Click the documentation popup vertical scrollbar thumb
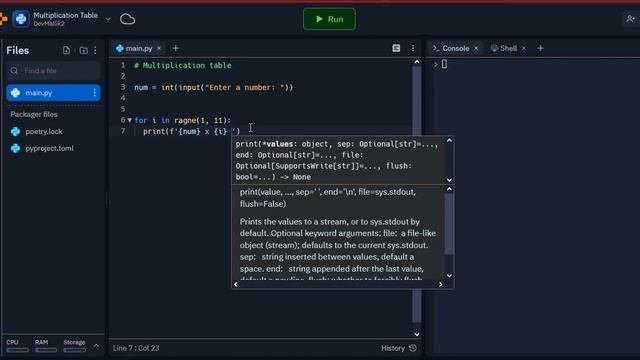The width and height of the screenshot is (640, 360). [x=449, y=224]
